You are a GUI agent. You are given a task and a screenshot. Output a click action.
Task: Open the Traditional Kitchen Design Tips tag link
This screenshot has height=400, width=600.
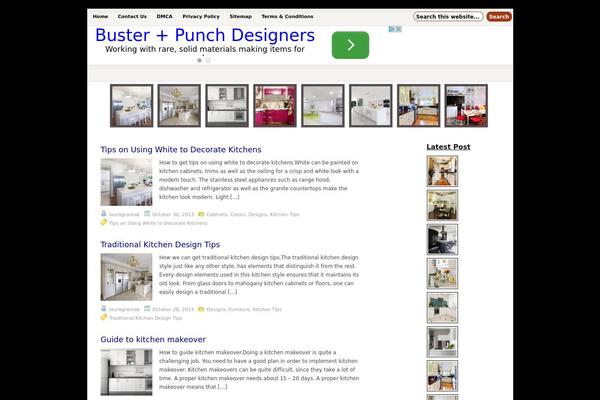click(x=145, y=318)
